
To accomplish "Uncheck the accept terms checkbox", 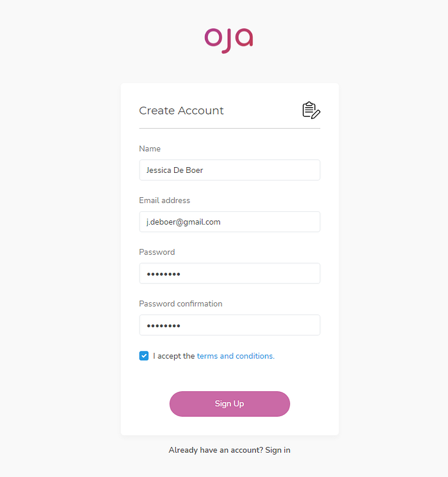I will (144, 356).
